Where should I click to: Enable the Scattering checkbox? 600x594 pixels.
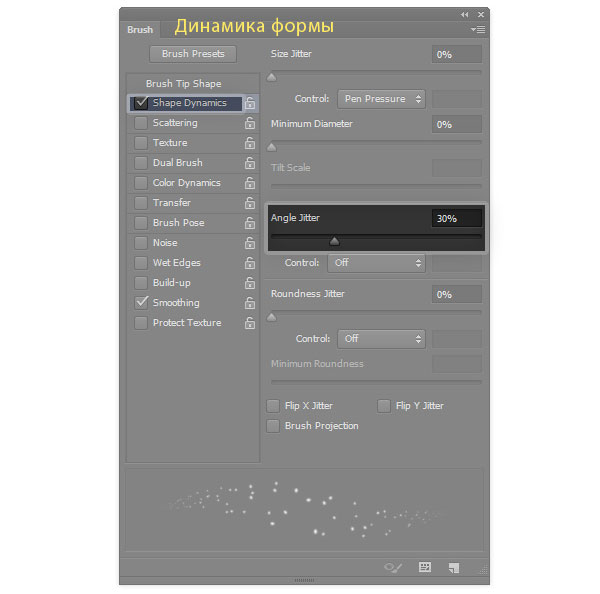tap(141, 122)
